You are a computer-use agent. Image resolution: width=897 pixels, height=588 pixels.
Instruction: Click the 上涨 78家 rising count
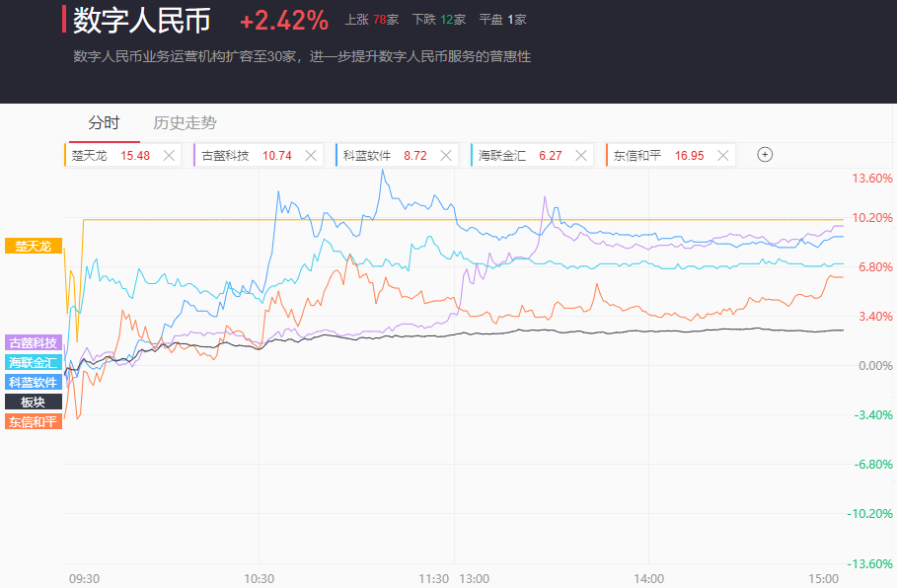(372, 20)
